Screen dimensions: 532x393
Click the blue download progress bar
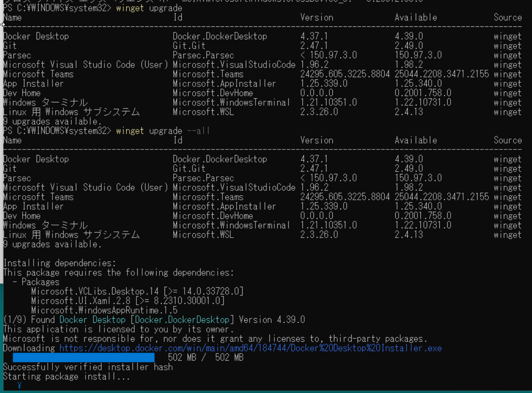pos(83,357)
